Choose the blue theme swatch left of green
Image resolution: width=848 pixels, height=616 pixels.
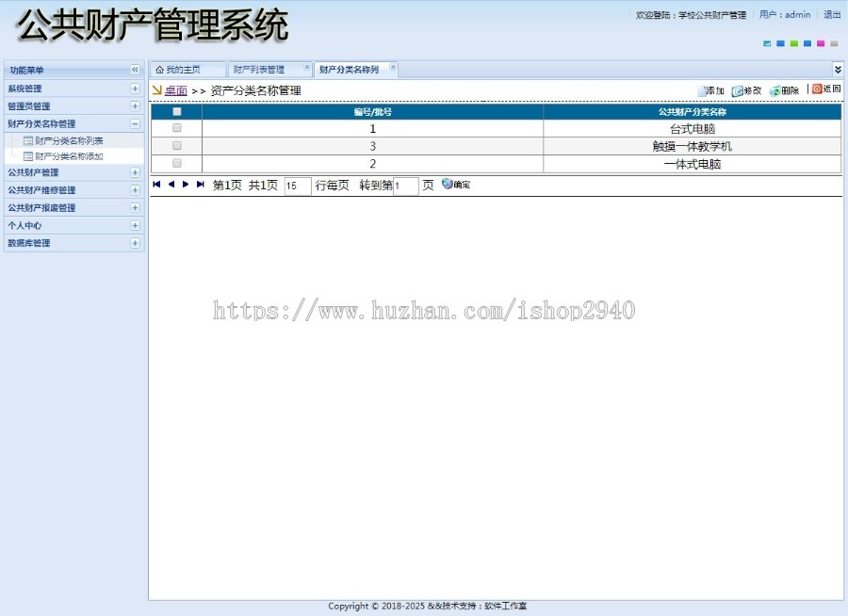click(x=780, y=43)
